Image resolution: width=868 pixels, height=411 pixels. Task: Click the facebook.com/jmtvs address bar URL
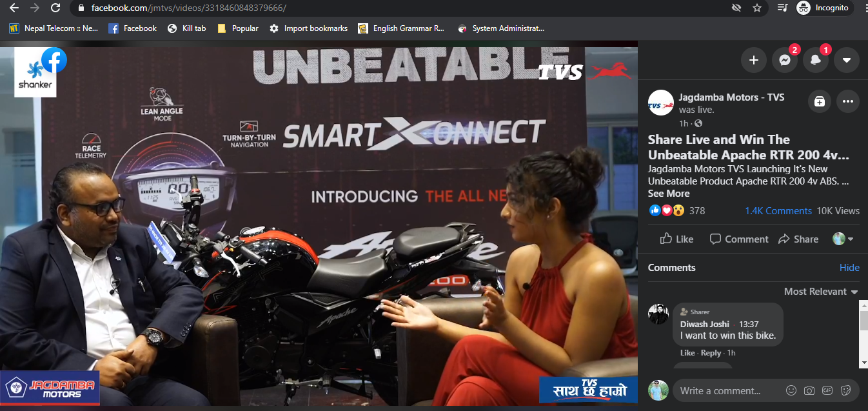[188, 8]
